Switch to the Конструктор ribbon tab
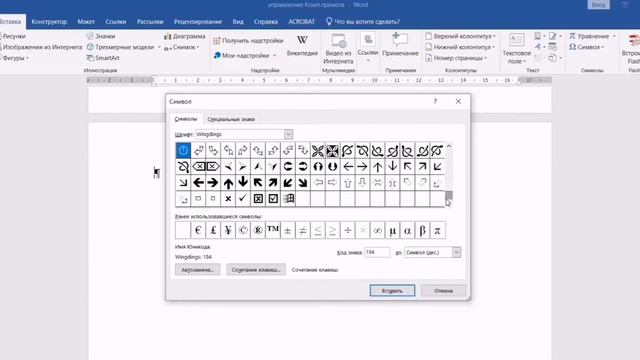The height and width of the screenshot is (360, 640). (49, 22)
